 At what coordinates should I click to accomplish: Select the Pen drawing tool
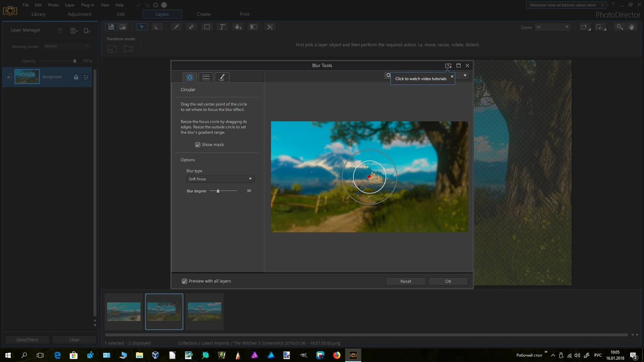click(176, 27)
